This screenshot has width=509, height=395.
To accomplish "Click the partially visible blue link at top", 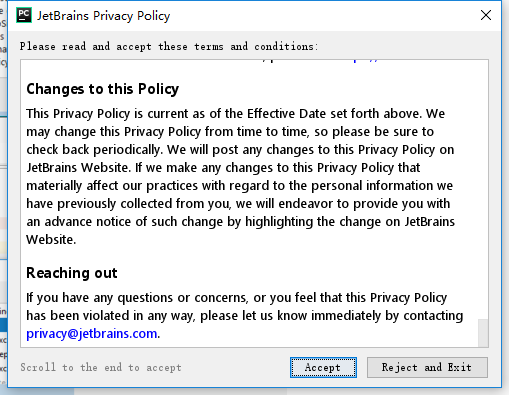I will tap(366, 61).
